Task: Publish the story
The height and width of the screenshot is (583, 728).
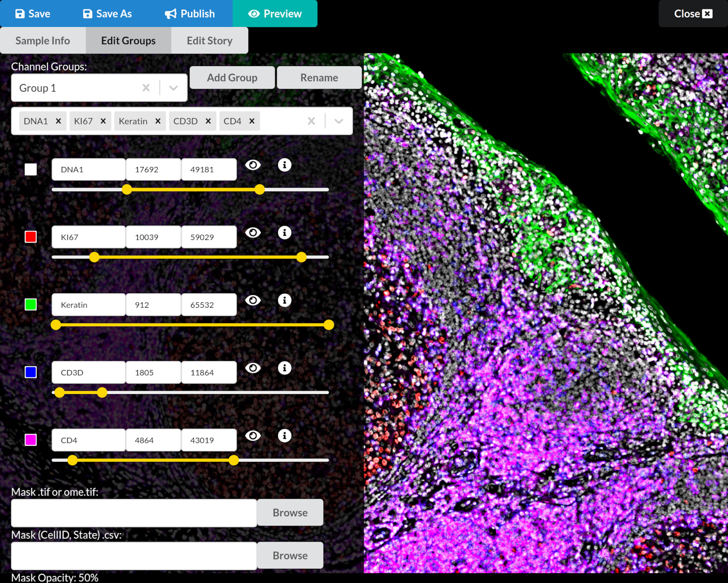Action: pyautogui.click(x=190, y=14)
